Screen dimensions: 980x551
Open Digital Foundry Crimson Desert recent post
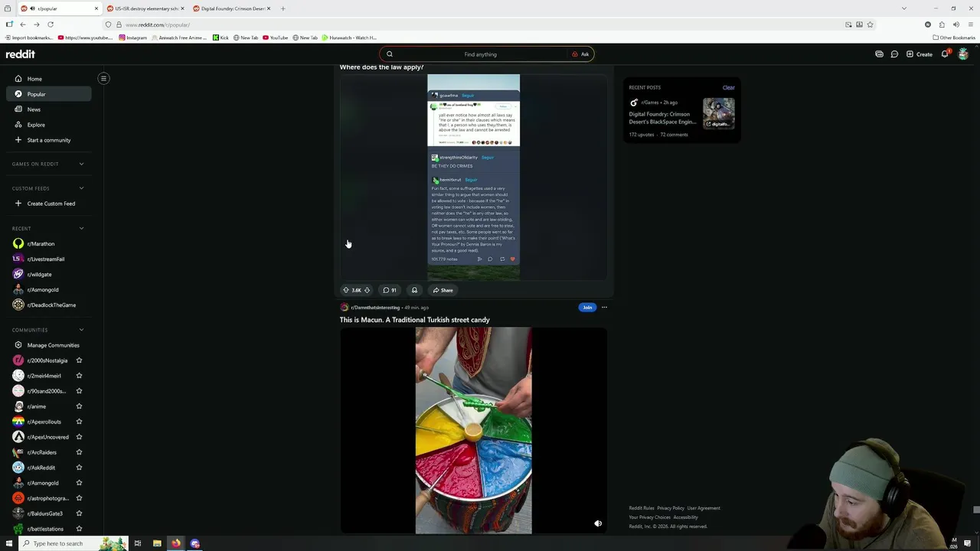pos(662,118)
